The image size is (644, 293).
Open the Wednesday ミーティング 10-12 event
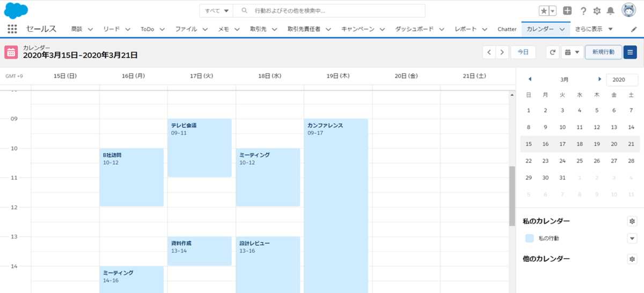(x=268, y=177)
